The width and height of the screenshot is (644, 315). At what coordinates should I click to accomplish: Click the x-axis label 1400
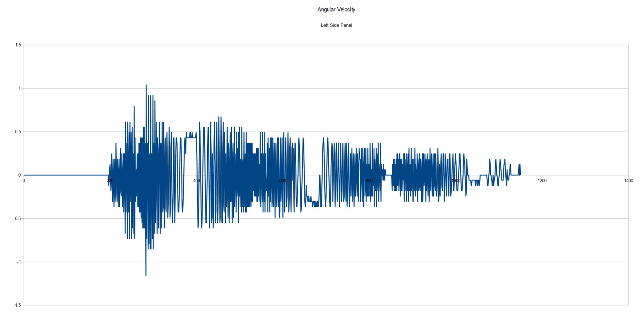629,181
